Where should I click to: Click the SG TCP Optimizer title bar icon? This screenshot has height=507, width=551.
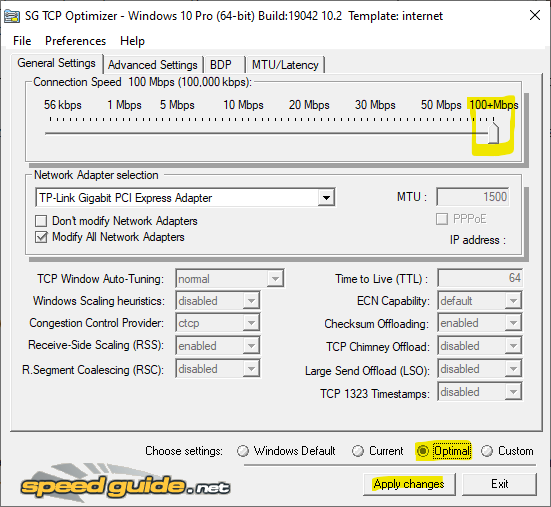tap(12, 16)
